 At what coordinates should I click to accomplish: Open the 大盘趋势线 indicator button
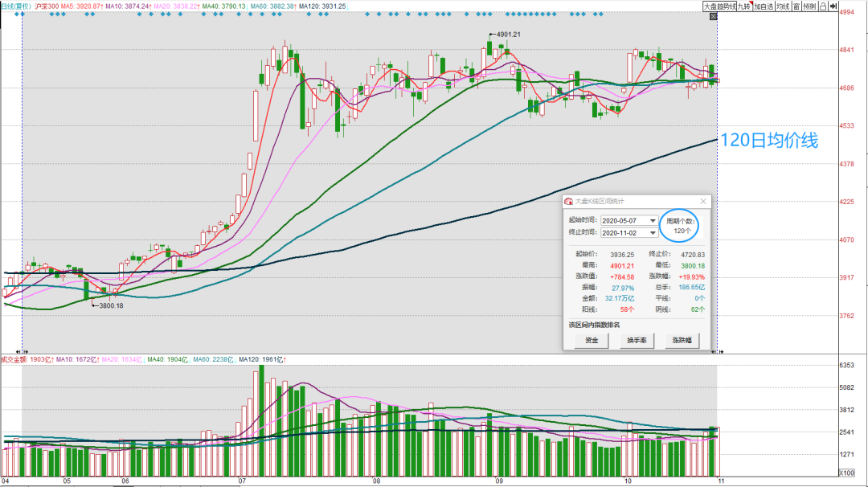[x=719, y=6]
